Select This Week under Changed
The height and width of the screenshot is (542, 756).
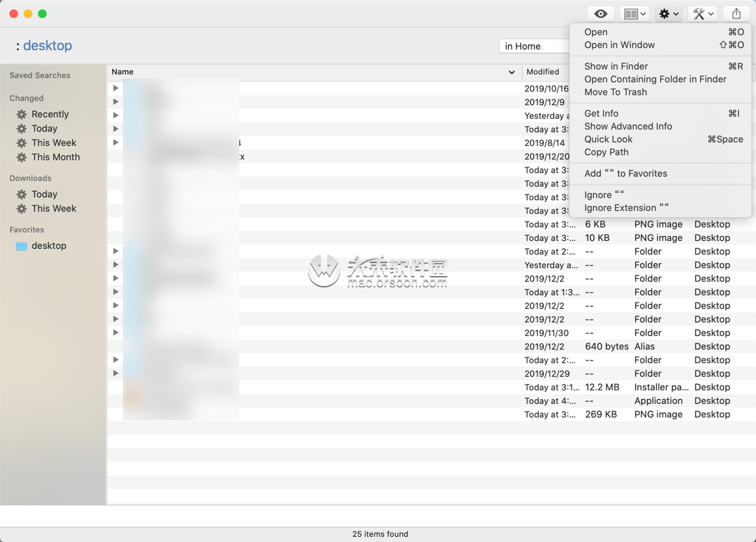tap(54, 143)
